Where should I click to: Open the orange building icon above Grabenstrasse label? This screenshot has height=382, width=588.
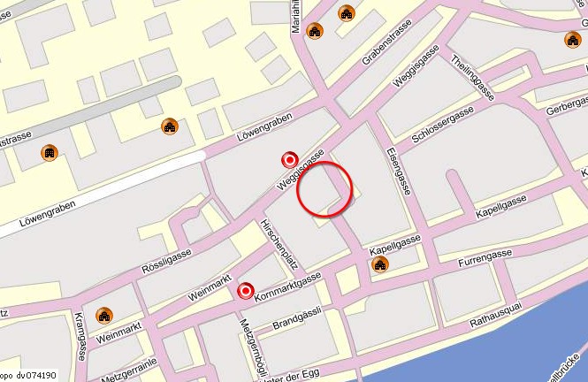(347, 13)
